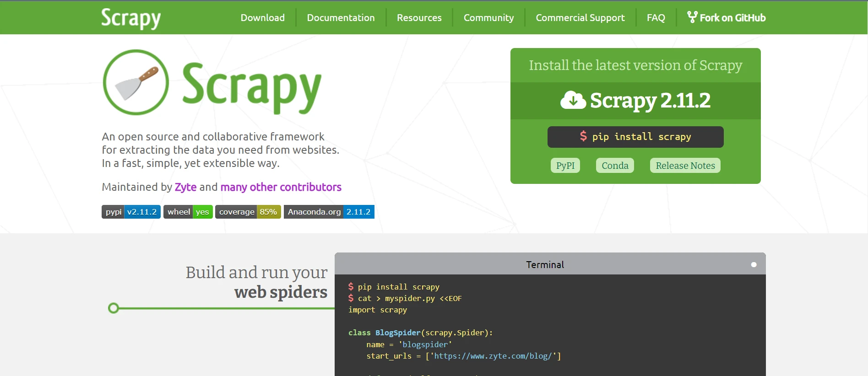
Task: Click the round spatula logo image
Action: point(136,82)
